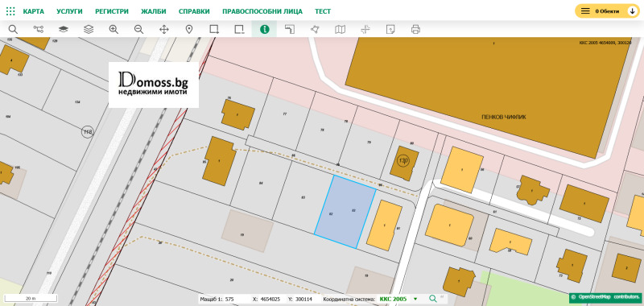Screen dimensions: 644x306
Task: Click the green coordinate search button
Action: (x=433, y=299)
